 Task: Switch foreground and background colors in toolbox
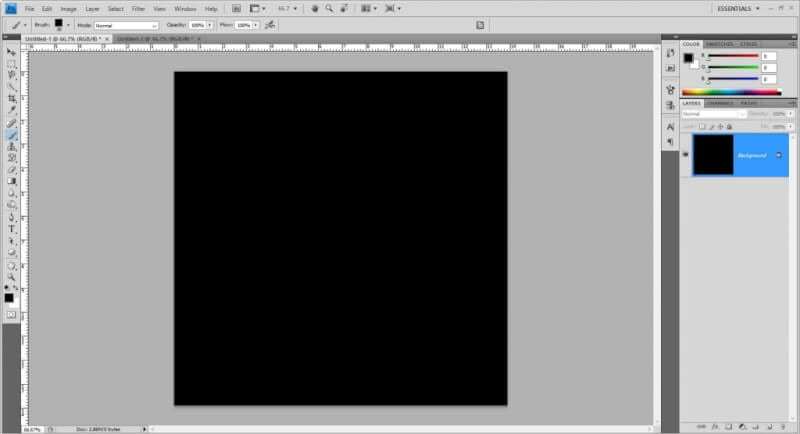coord(16,288)
